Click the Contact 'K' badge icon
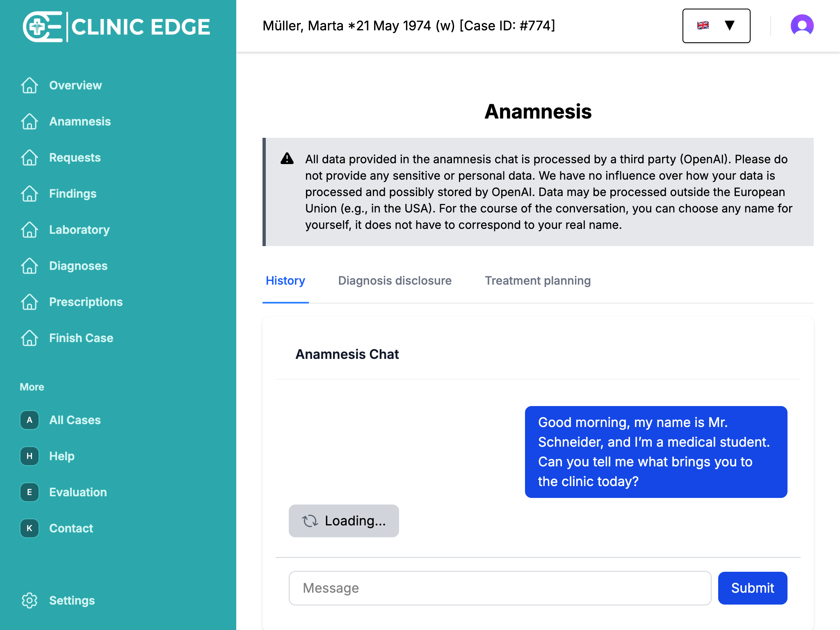840x630 pixels. [30, 528]
